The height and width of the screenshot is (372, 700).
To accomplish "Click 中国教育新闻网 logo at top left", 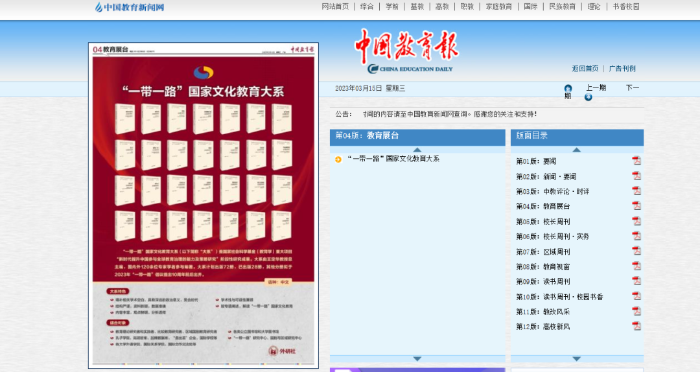I will pyautogui.click(x=129, y=7).
